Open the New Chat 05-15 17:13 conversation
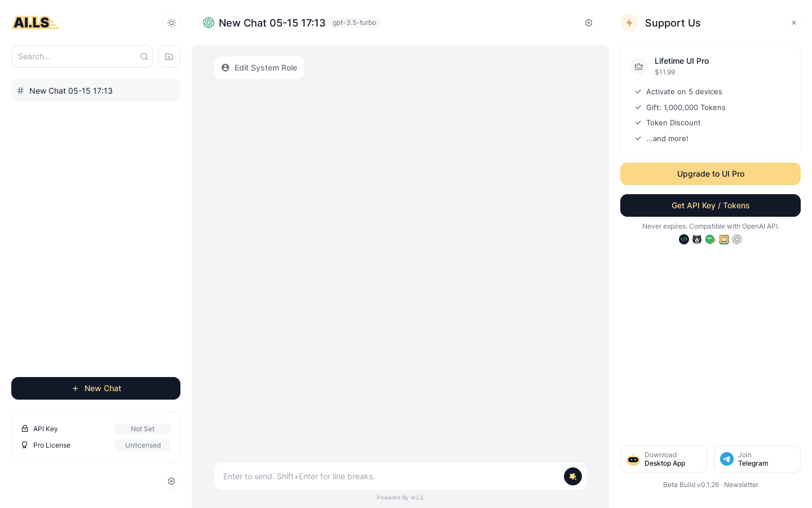812x508 pixels. pos(96,90)
